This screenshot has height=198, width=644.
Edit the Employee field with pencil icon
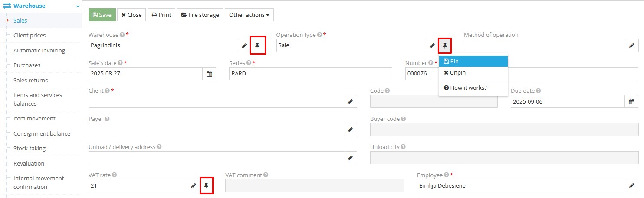(x=631, y=185)
